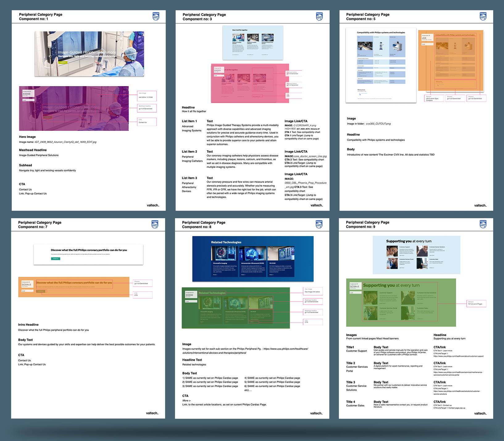Select the orange annotated Discover banner wireframe
Screen dimensions: 504x441
point(74,287)
